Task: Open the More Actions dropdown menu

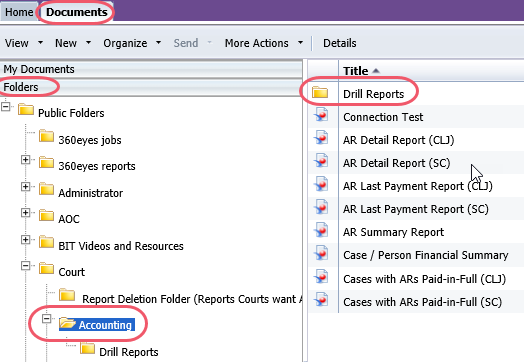Action: [264, 43]
